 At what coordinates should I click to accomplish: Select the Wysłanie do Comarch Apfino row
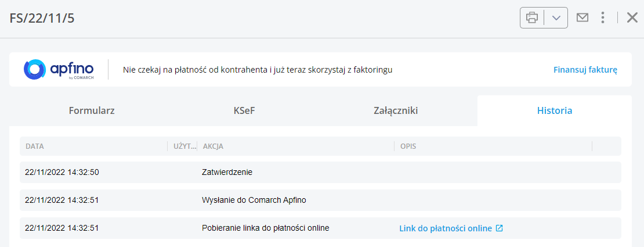coord(320,200)
